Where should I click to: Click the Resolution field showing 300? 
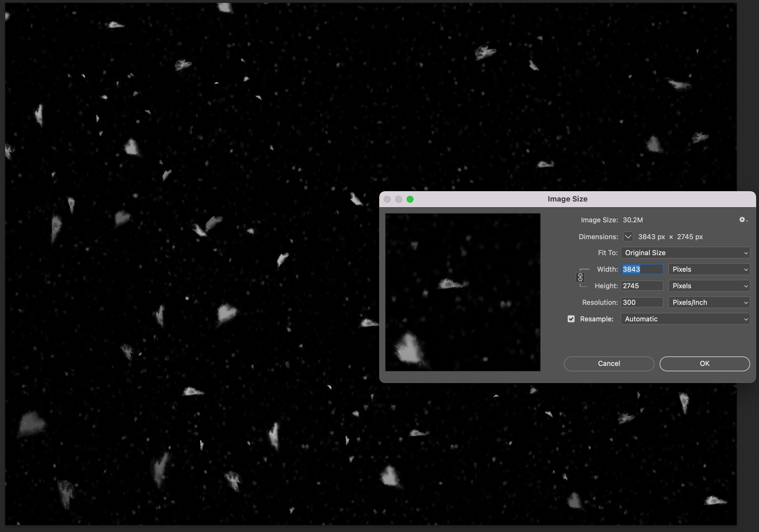coord(642,302)
